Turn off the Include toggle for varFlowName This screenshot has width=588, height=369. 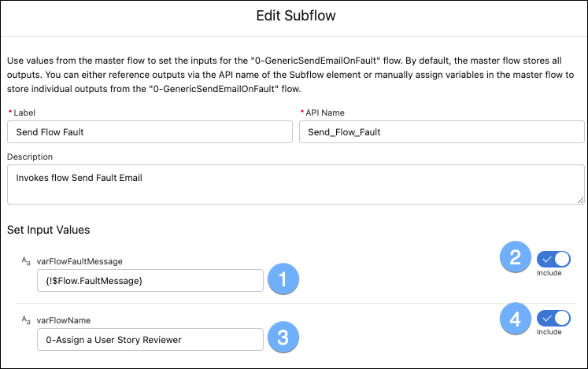[x=553, y=319]
